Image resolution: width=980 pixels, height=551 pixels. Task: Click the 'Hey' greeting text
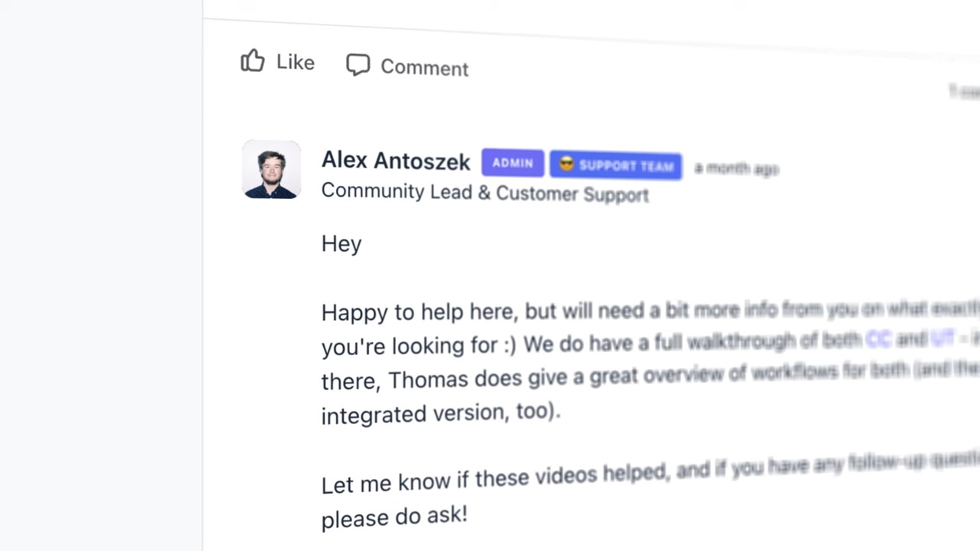point(341,244)
